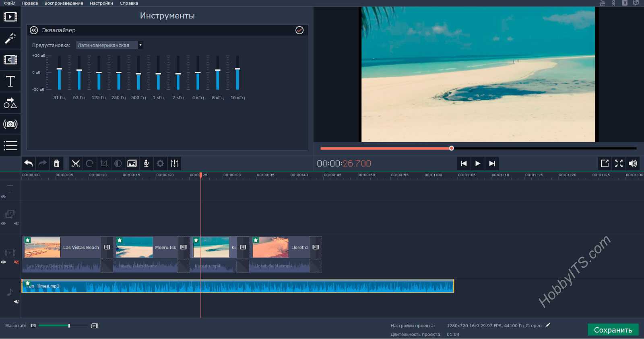Click the 00:01:00 mark on timeline ruler
644x339 pixels.
433,175
